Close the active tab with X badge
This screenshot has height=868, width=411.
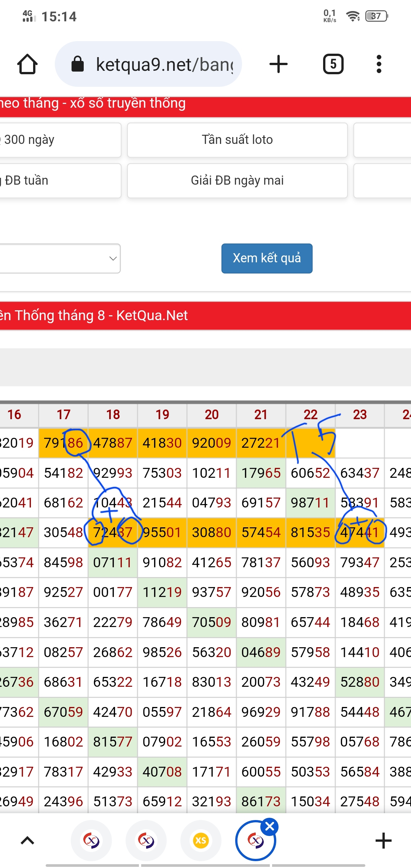270,827
